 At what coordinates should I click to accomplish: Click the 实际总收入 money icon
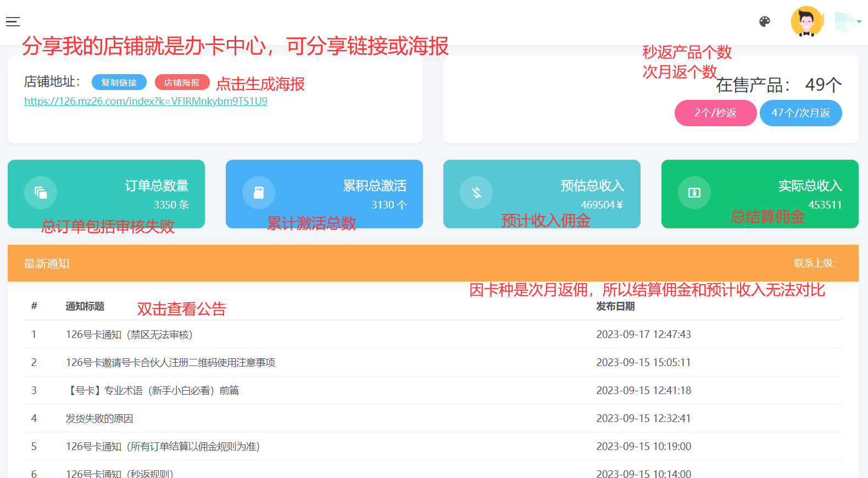tap(694, 193)
